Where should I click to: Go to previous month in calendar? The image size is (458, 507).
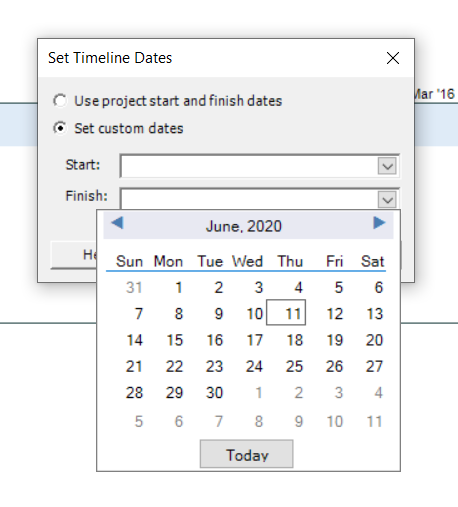point(117,223)
